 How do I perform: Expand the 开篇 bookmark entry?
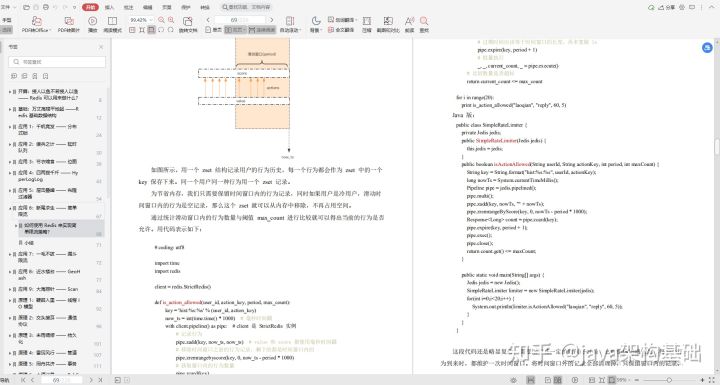[x=10, y=92]
